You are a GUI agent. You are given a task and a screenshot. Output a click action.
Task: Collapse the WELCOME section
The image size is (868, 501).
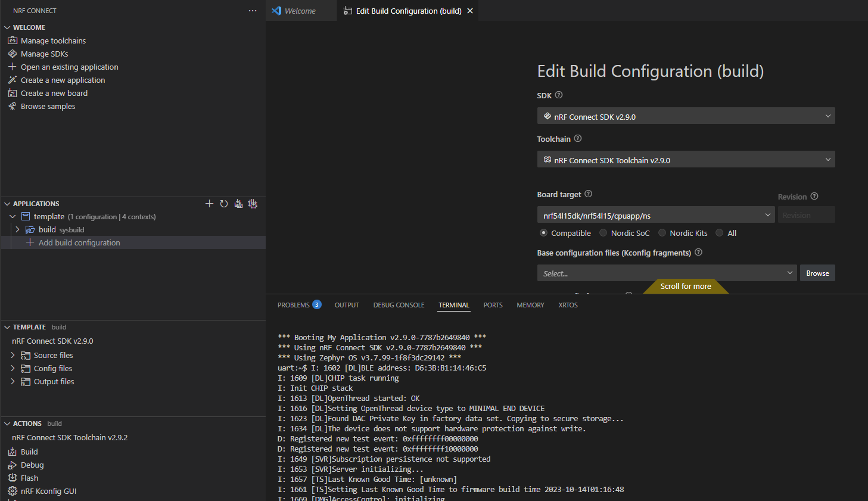click(x=7, y=27)
